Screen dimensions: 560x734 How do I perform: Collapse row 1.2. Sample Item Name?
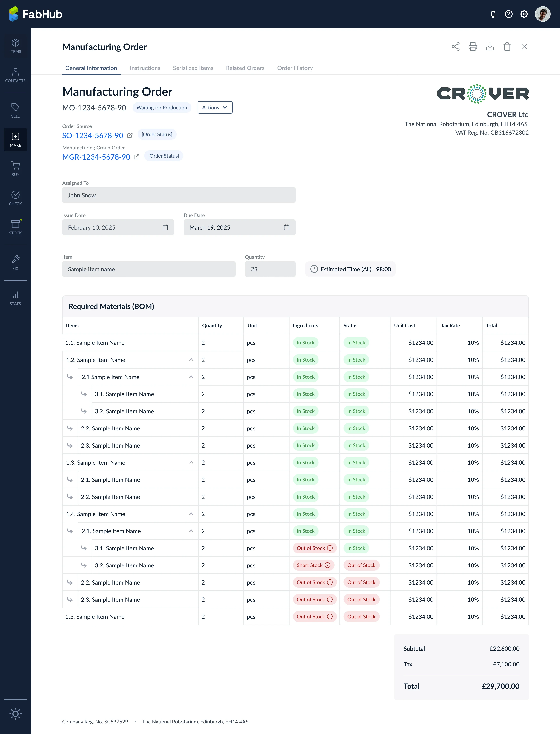tap(191, 360)
